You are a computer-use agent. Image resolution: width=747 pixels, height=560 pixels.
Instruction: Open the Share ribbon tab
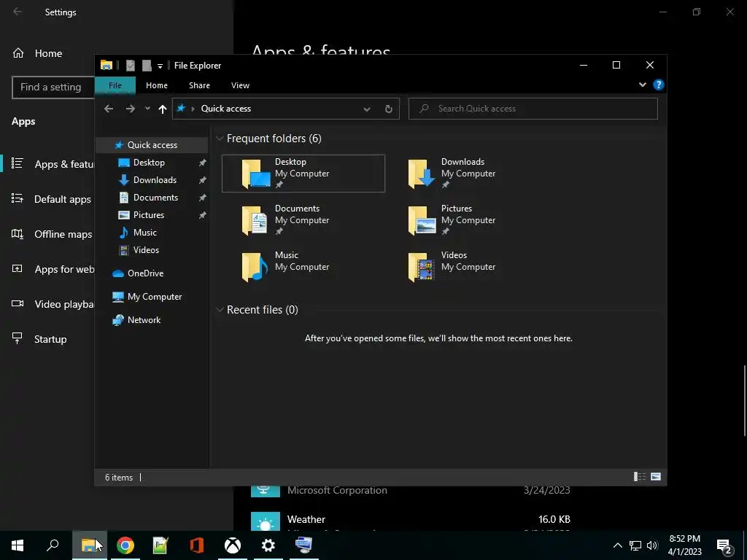199,85
